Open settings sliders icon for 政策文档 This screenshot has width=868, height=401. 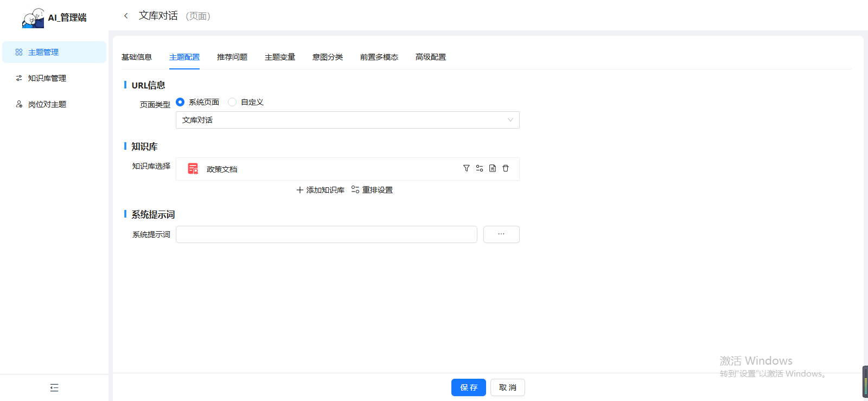480,168
